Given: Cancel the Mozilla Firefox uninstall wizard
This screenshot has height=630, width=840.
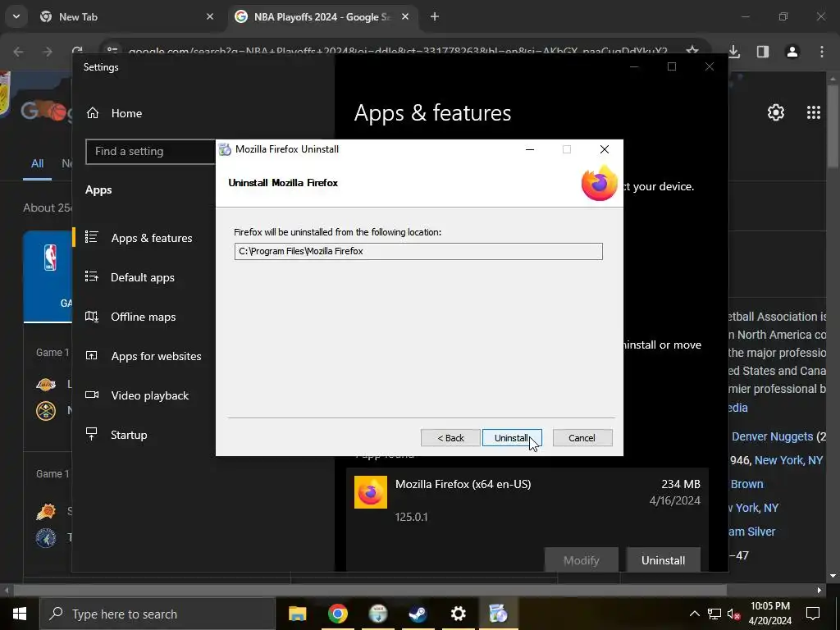Looking at the screenshot, I should [582, 438].
